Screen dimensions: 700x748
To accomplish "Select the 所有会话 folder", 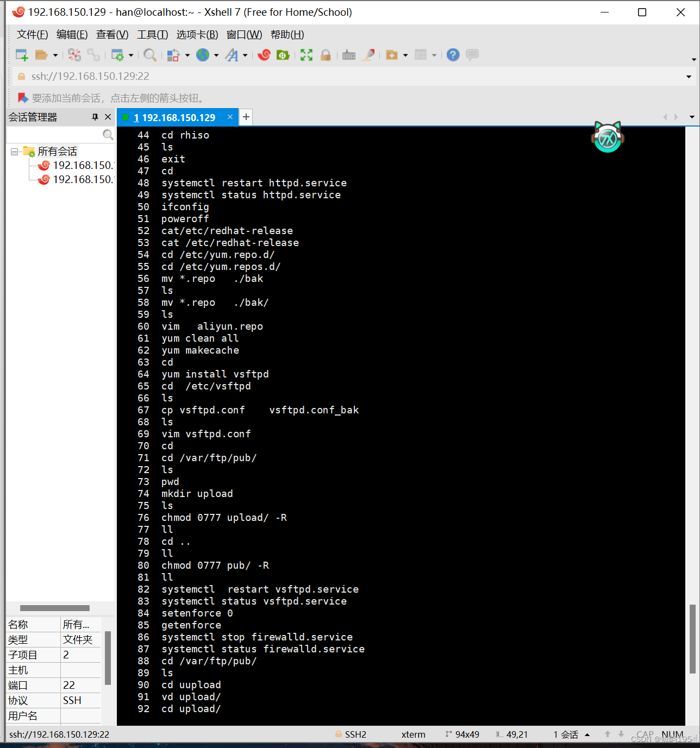I will click(x=58, y=152).
